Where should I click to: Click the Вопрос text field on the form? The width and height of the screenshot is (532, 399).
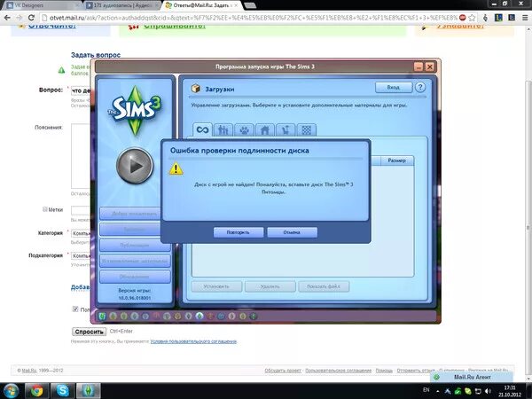click(81, 90)
